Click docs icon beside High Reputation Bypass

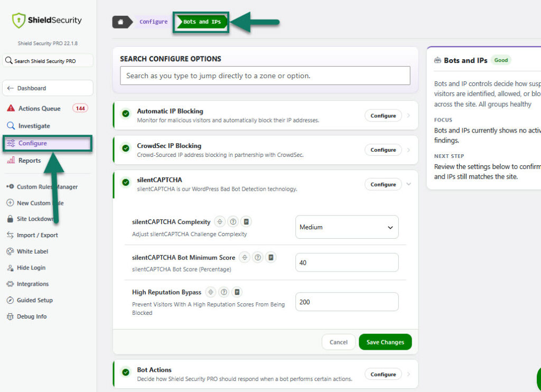237,292
